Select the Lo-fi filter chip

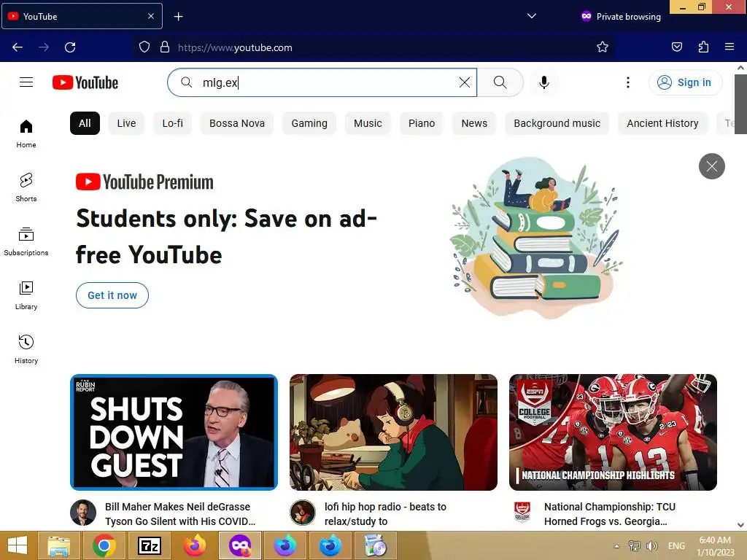pos(172,123)
